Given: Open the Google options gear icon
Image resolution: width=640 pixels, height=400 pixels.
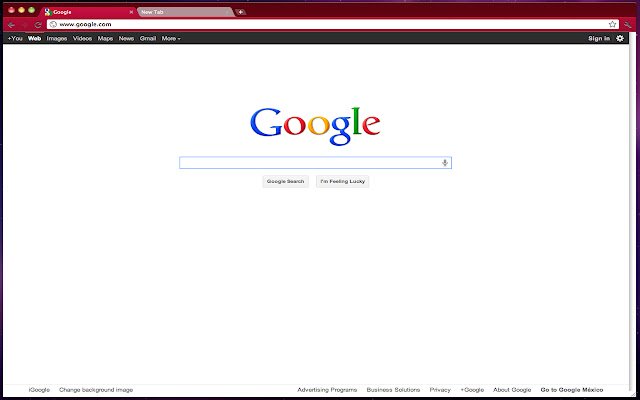Looking at the screenshot, I should pos(620,38).
